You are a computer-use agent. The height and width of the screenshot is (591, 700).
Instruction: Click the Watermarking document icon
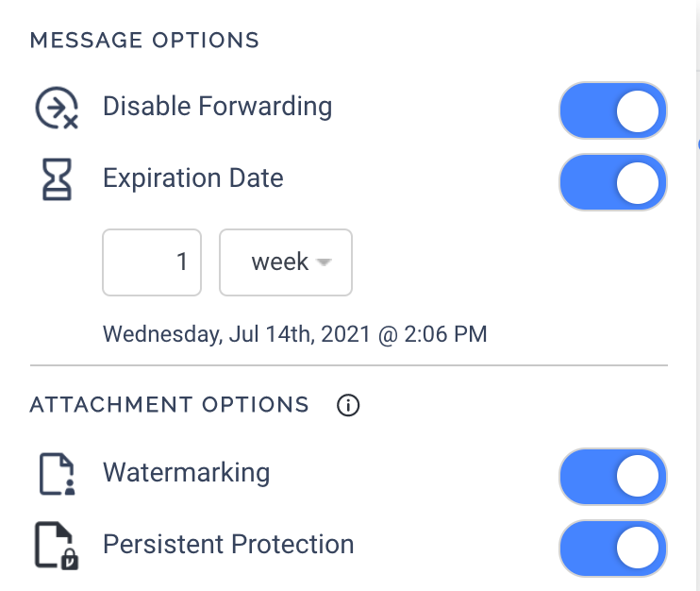coord(57,475)
